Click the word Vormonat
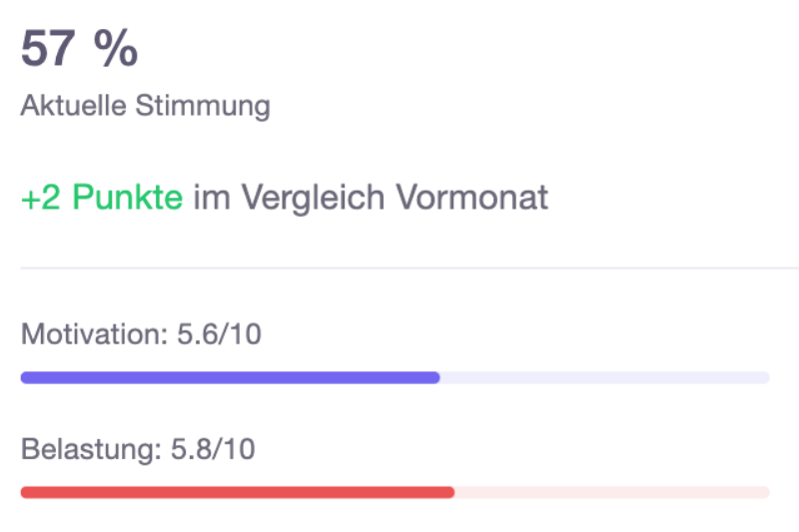The height and width of the screenshot is (532, 799). [x=471, y=197]
